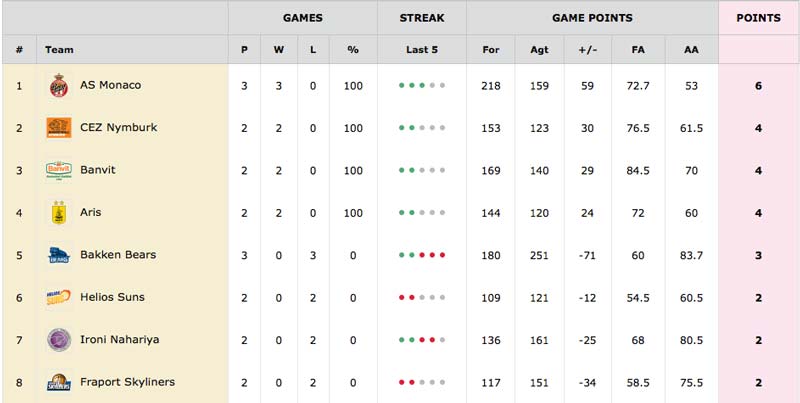800x403 pixels.
Task: Sort by the +/- column header
Action: (x=588, y=49)
